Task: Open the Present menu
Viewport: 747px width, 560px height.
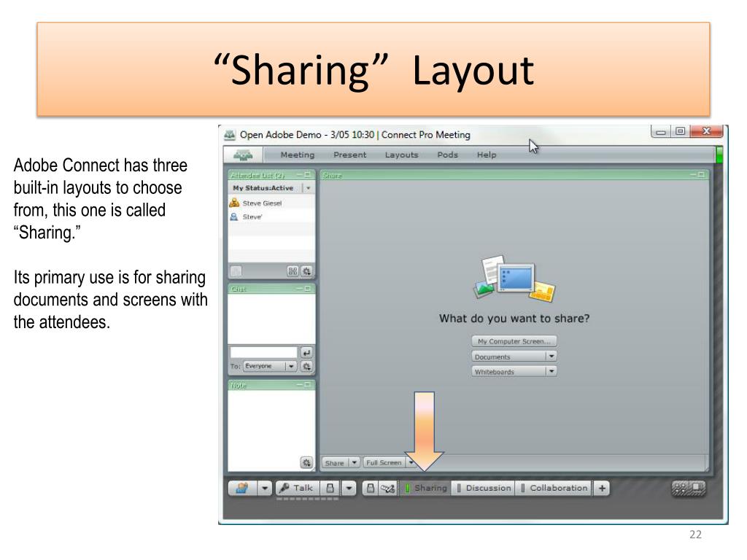Action: (349, 155)
